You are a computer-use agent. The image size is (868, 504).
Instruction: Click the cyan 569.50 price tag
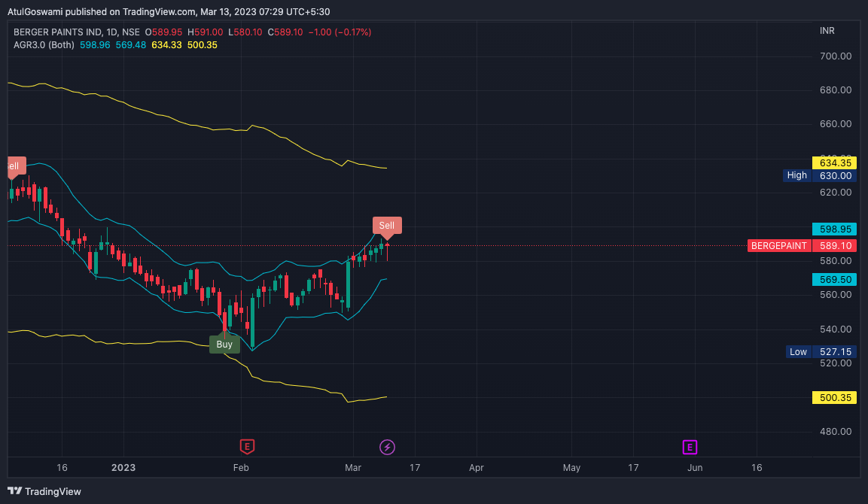(x=834, y=279)
